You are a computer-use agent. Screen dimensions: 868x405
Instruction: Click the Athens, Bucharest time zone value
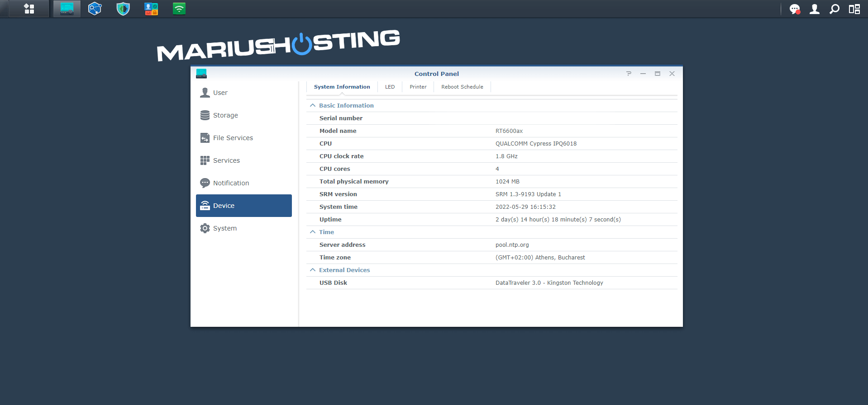540,258
